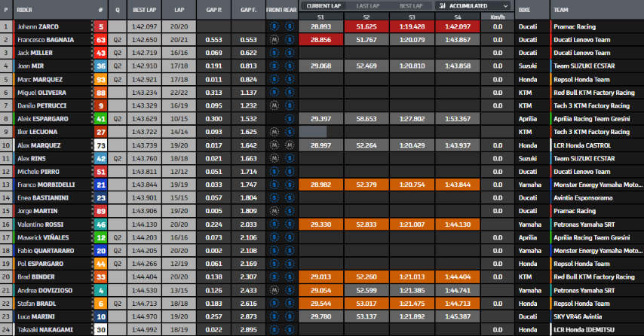This screenshot has width=644, height=336.
Task: Click Jack Miller's rear tyre icon
Action: click(x=288, y=53)
